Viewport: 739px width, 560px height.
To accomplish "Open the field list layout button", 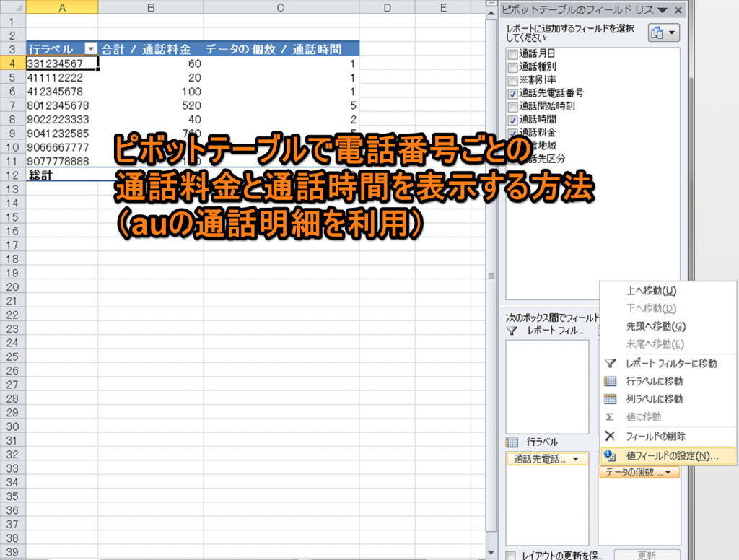I will pyautogui.click(x=664, y=32).
